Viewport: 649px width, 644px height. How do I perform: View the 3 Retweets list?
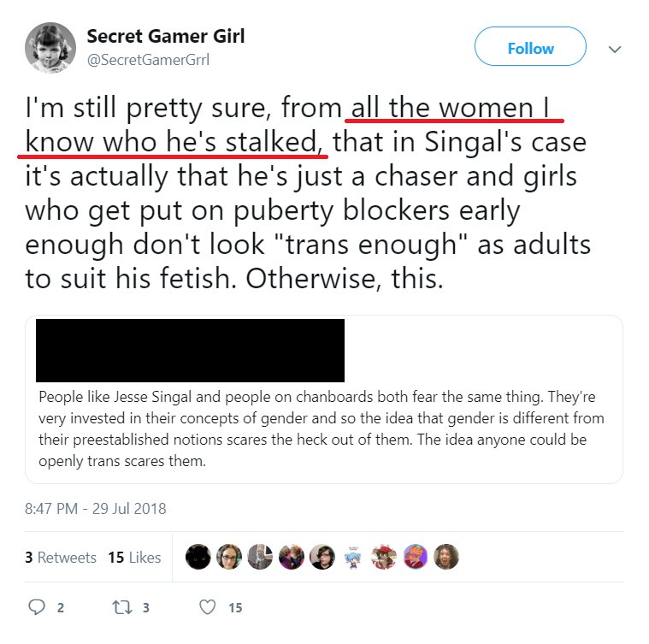[x=61, y=557]
